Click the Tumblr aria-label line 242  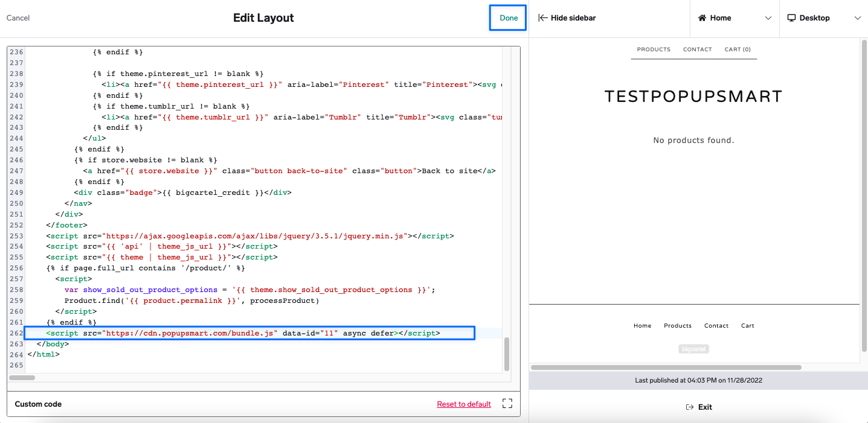301,117
